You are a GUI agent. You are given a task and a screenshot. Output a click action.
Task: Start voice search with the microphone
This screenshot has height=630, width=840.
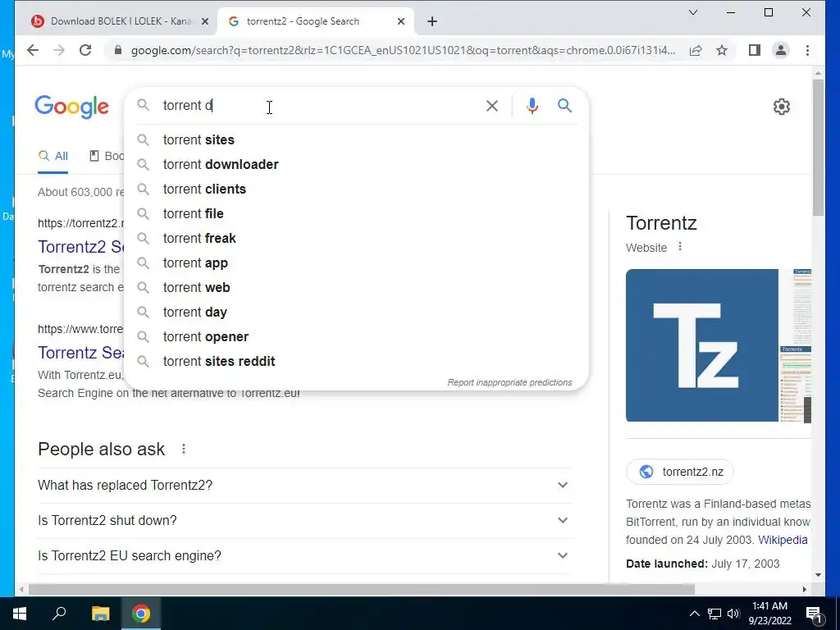tap(532, 106)
